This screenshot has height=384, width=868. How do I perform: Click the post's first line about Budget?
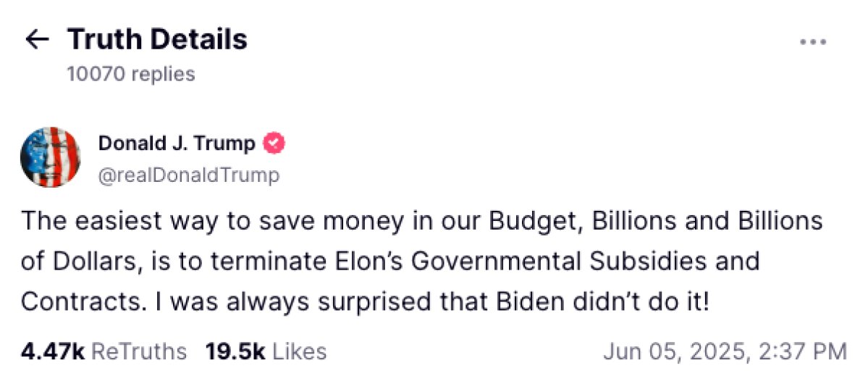point(422,222)
